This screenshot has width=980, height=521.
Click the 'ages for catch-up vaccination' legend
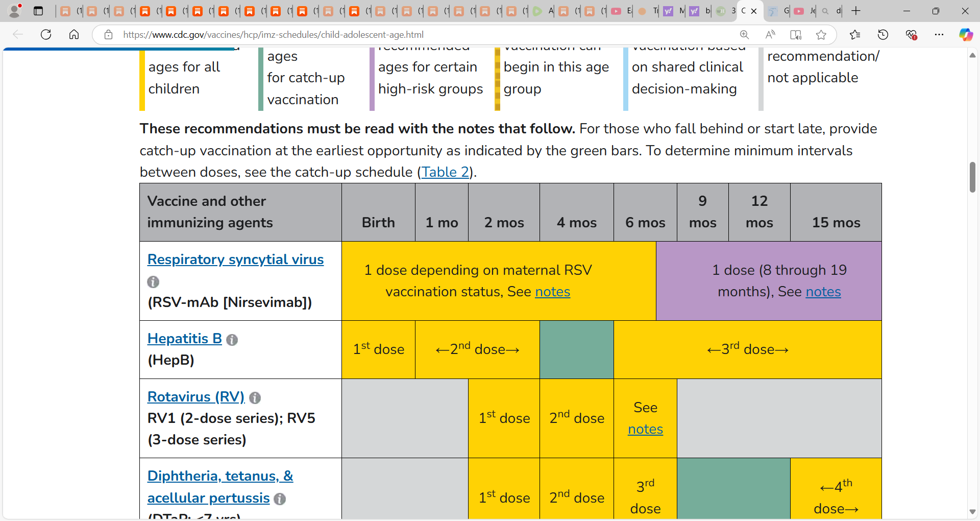tap(306, 78)
